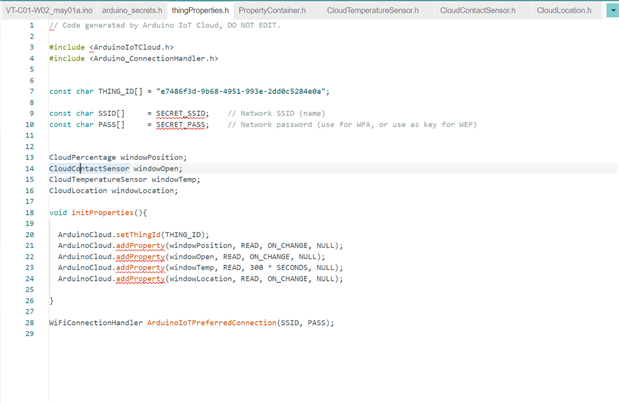The width and height of the screenshot is (619, 403).
Task: Click line number 28 in the gutter
Action: (x=29, y=323)
